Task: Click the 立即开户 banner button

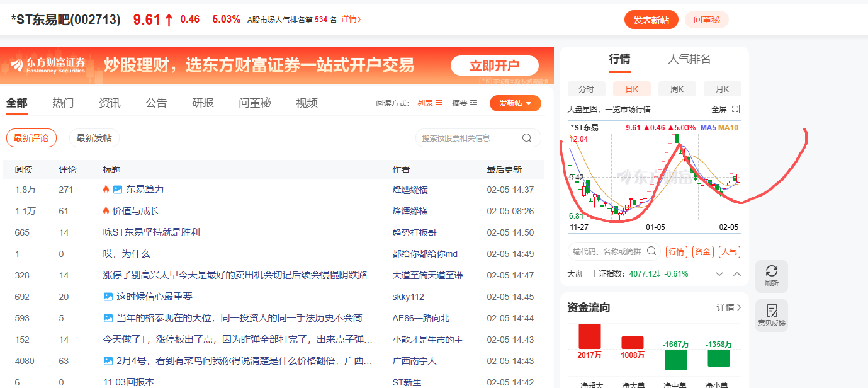Action: click(495, 66)
